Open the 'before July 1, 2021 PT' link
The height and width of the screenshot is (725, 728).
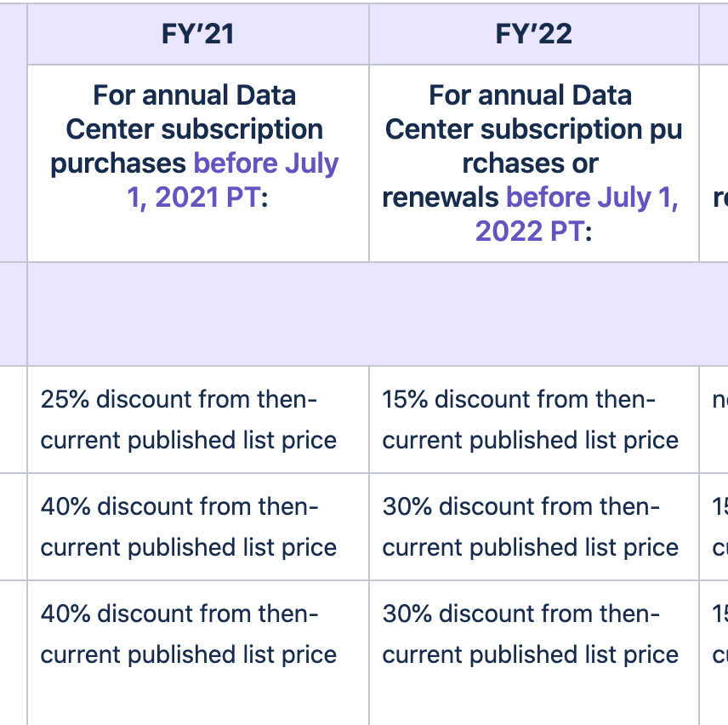pos(233,180)
